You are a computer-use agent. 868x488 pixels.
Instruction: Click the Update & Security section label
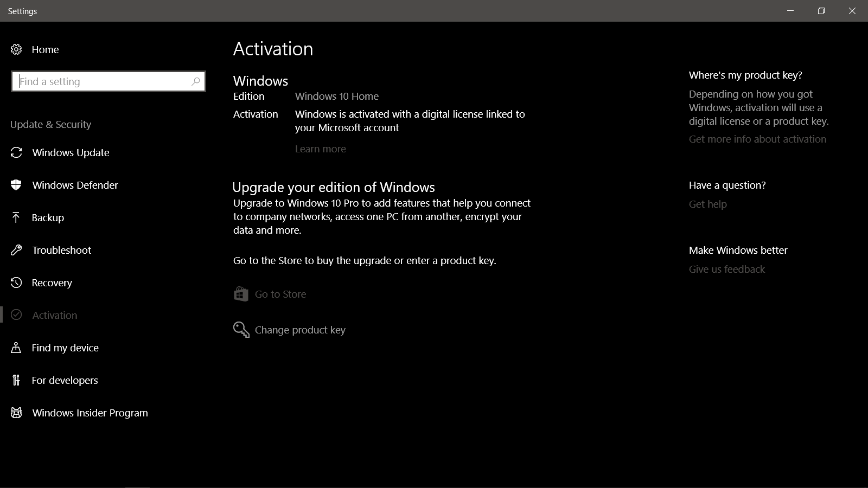50,124
